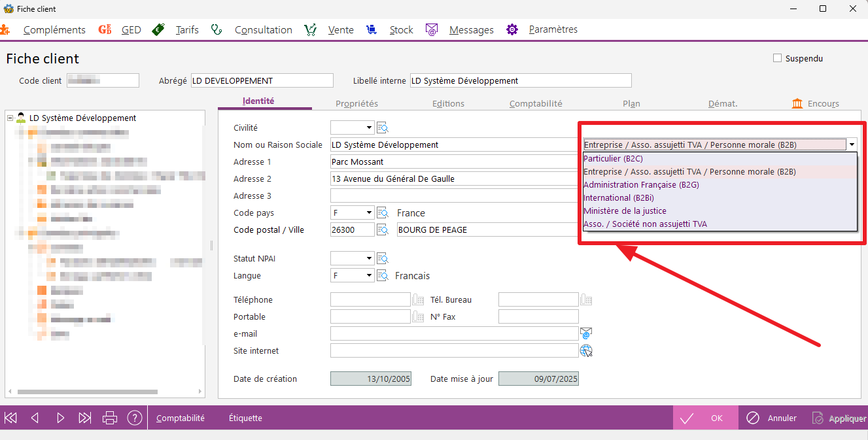Click phone dial icon next to Téléphone
This screenshot has height=440, width=868.
pyautogui.click(x=419, y=300)
